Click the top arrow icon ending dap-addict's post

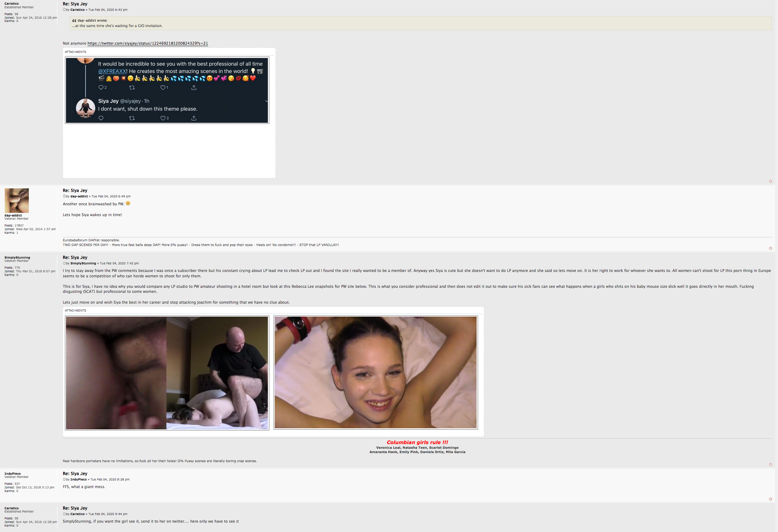(770, 248)
